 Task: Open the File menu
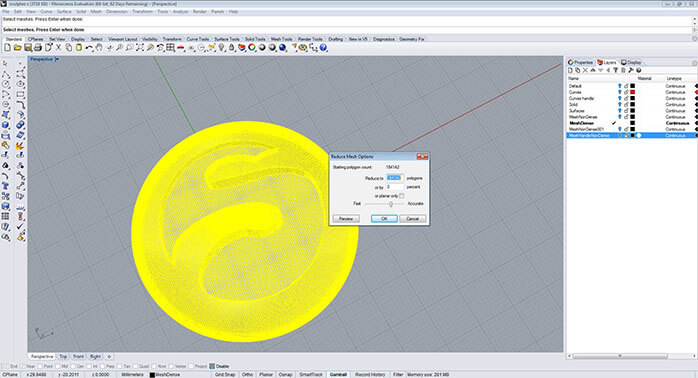click(x=6, y=12)
